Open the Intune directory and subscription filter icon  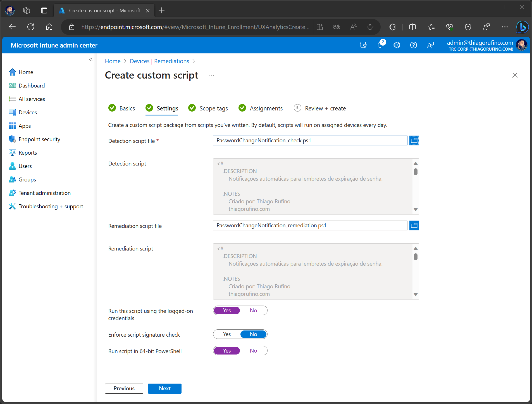(x=363, y=45)
